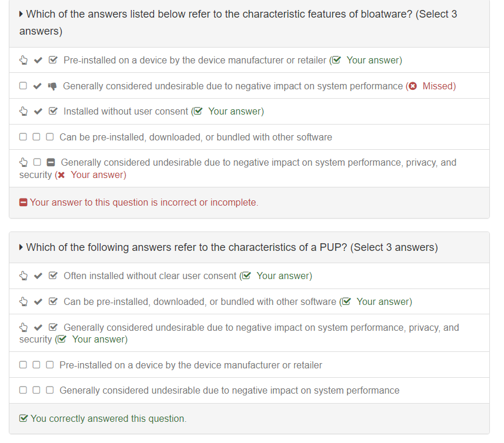Collapse the PUP question using its triangle
Screen dimensions: 504x443
(x=22, y=247)
